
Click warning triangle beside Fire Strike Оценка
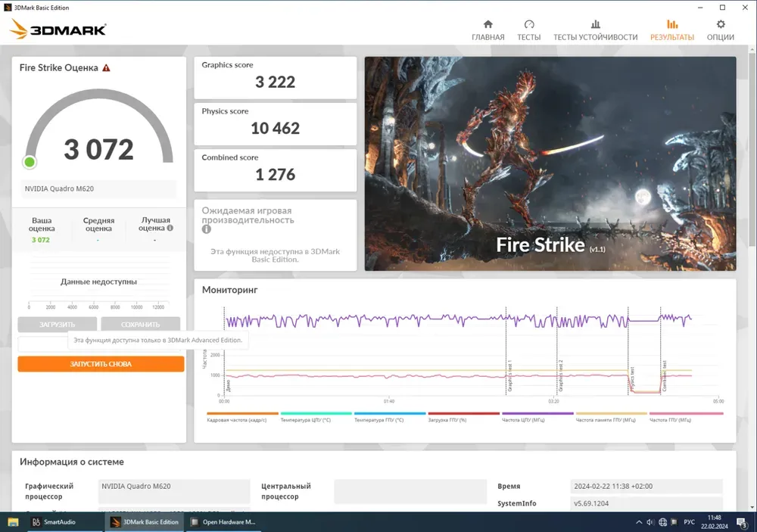tap(106, 68)
